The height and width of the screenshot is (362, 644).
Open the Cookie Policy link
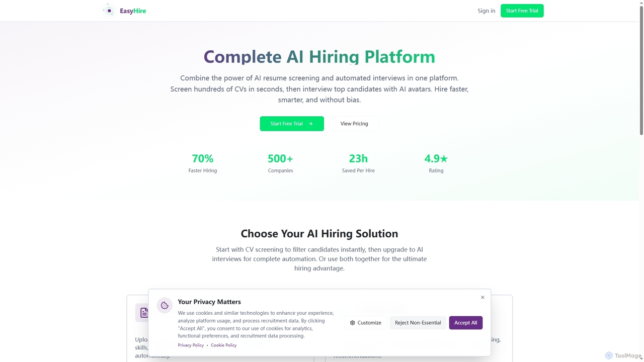(223, 345)
